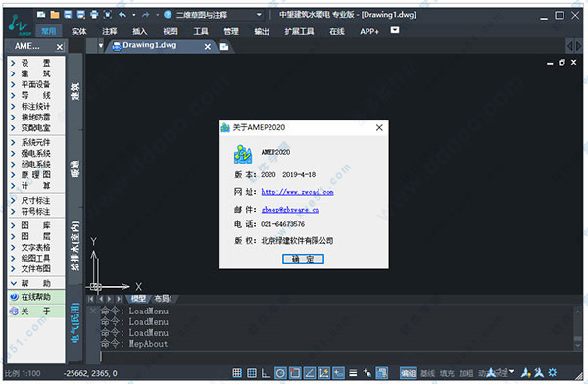Close the AME... side panel
Viewport: 588px width, 384px height.
(59, 47)
